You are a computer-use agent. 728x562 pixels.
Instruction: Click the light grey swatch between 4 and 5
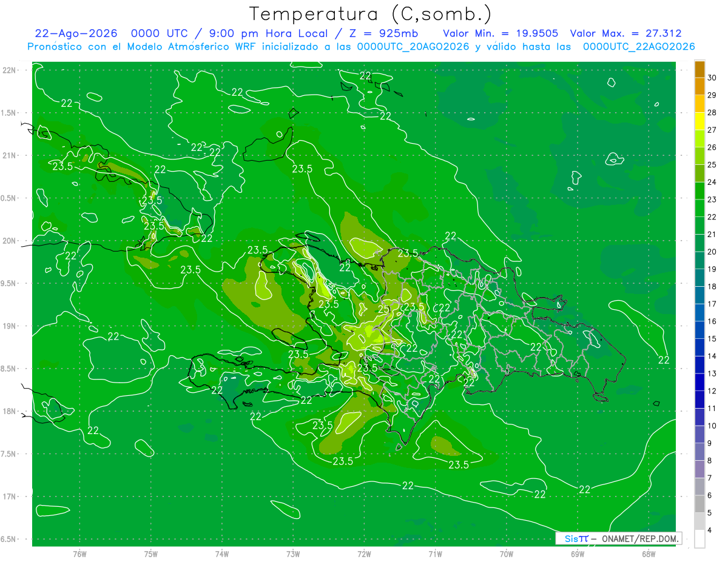[699, 521]
